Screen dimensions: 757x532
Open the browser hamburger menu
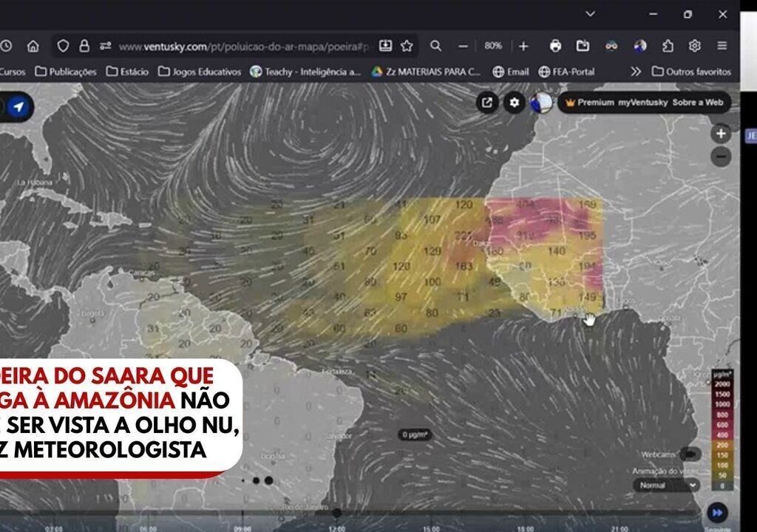pyautogui.click(x=722, y=46)
